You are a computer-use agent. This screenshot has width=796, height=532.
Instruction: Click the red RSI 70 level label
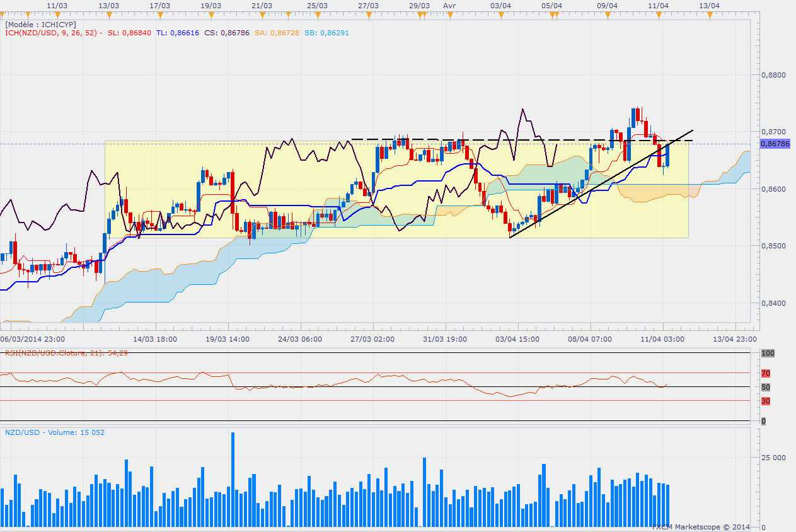click(x=764, y=374)
